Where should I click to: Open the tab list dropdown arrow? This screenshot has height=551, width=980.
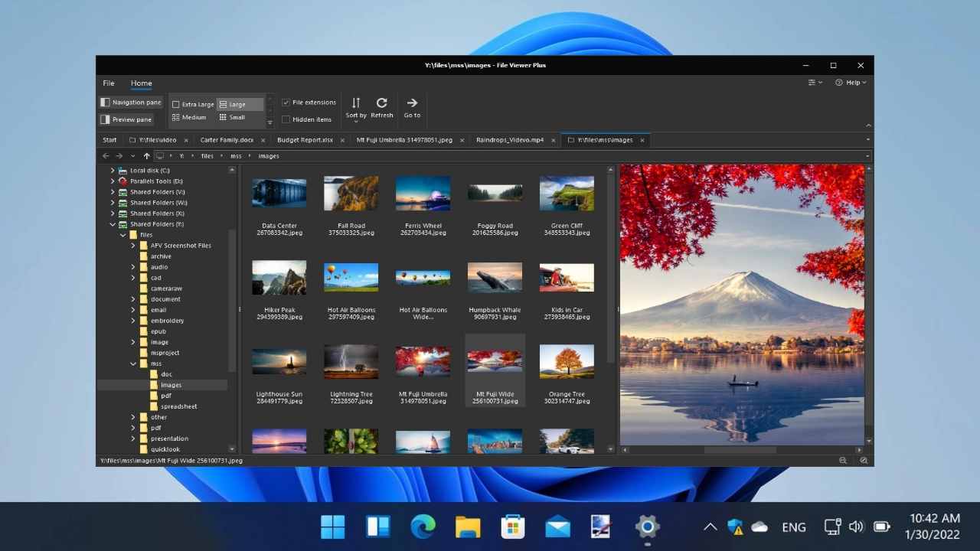(x=867, y=140)
